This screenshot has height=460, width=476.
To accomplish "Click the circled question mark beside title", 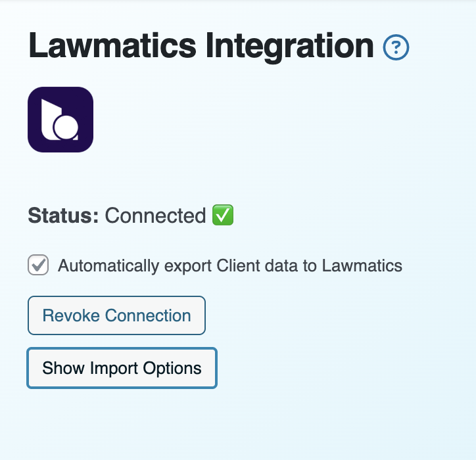I will pyautogui.click(x=396, y=47).
